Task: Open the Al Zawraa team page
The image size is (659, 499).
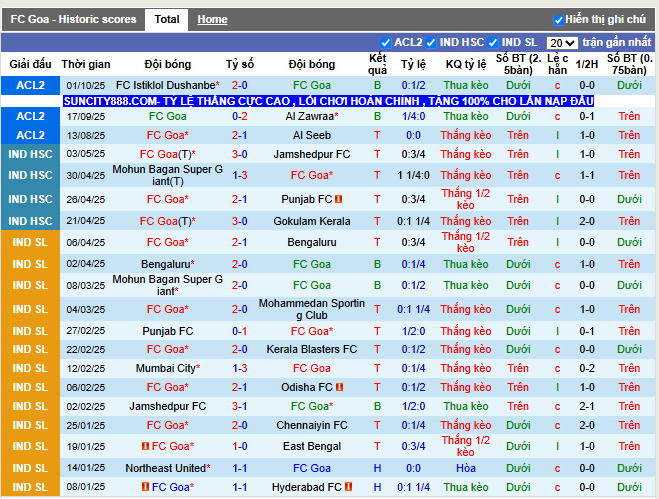Action: coord(311,116)
